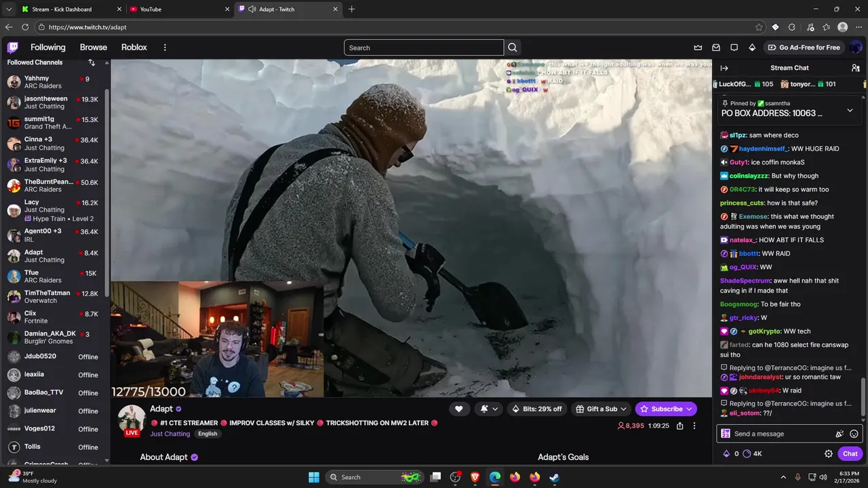The height and width of the screenshot is (488, 868).
Task: Open the Brave browser taskbar icon
Action: click(475, 477)
